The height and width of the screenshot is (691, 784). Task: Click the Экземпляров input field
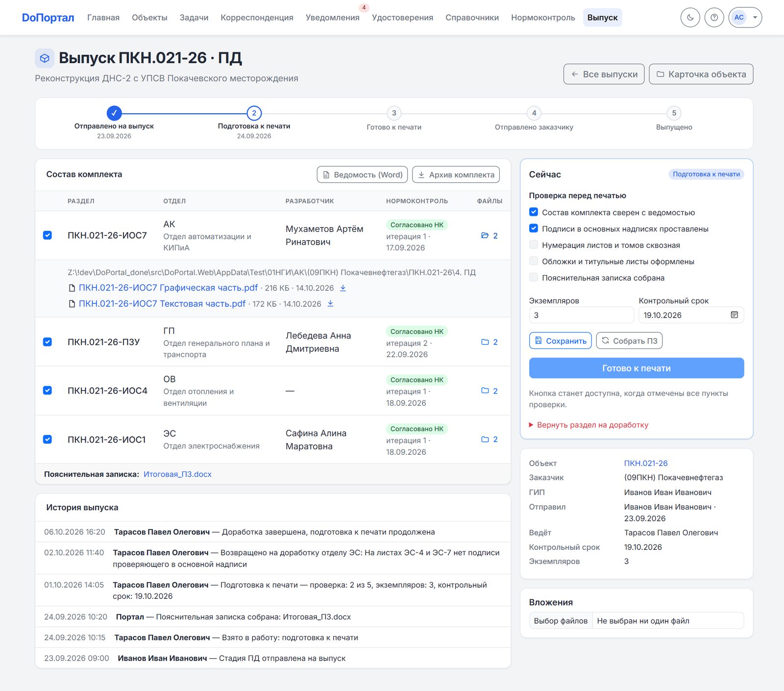(x=581, y=315)
